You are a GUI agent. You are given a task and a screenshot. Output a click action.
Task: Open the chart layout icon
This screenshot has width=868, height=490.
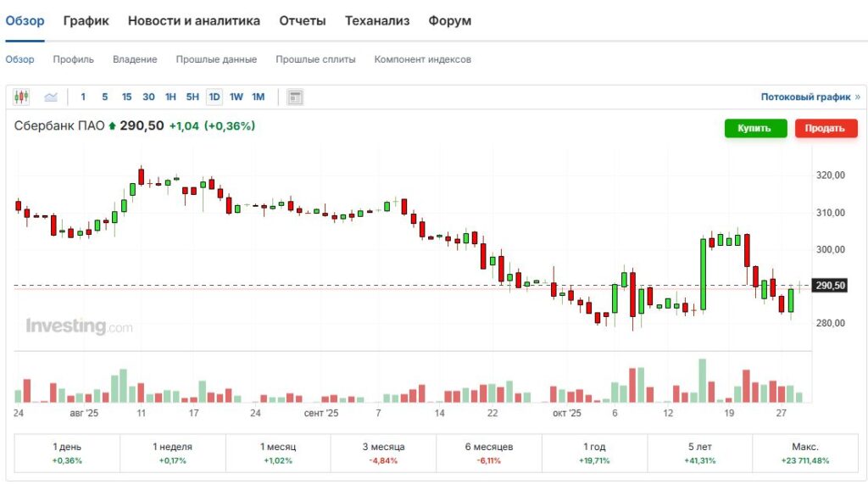(x=295, y=97)
